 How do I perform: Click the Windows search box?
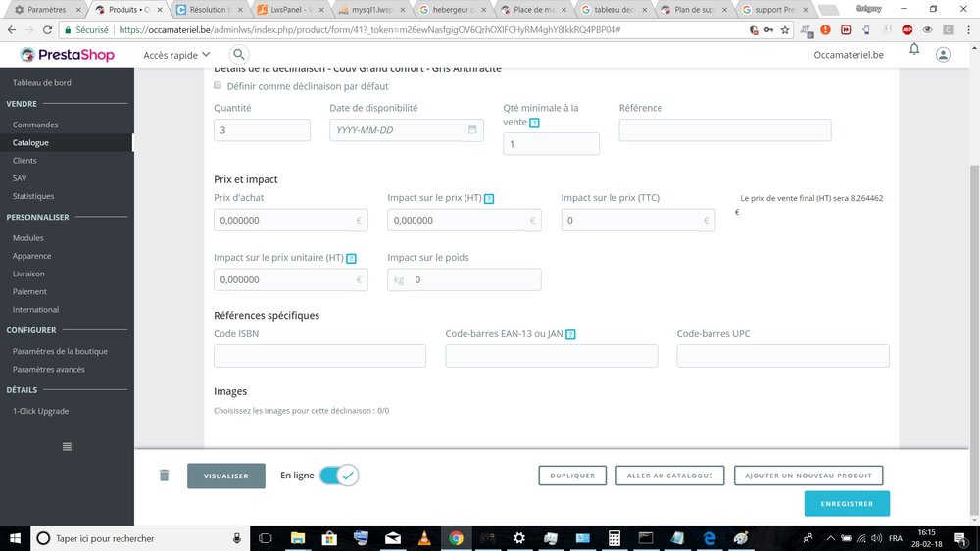140,538
